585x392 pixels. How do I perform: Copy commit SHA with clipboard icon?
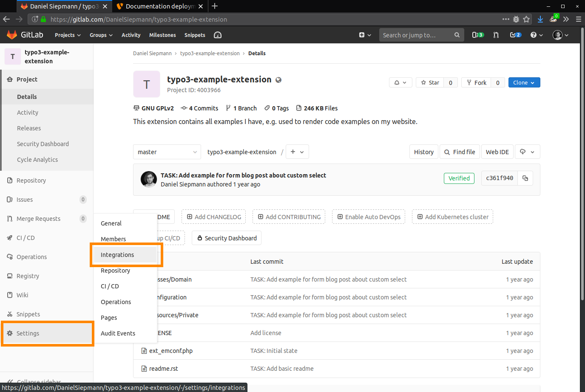click(525, 178)
